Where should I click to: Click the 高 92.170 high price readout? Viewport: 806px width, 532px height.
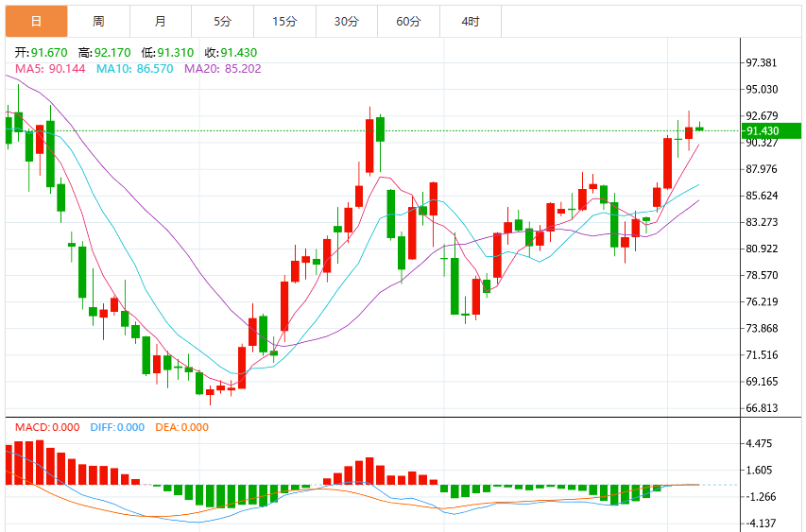105,52
